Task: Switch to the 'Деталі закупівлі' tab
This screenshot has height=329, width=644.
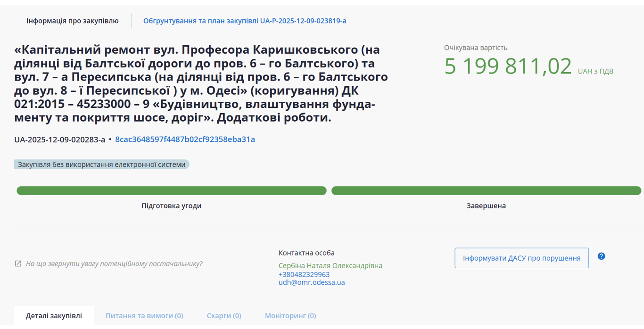Action: 53,315
